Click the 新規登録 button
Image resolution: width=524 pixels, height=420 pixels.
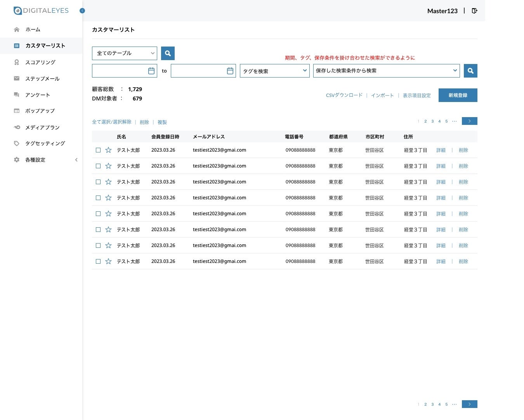pos(458,95)
